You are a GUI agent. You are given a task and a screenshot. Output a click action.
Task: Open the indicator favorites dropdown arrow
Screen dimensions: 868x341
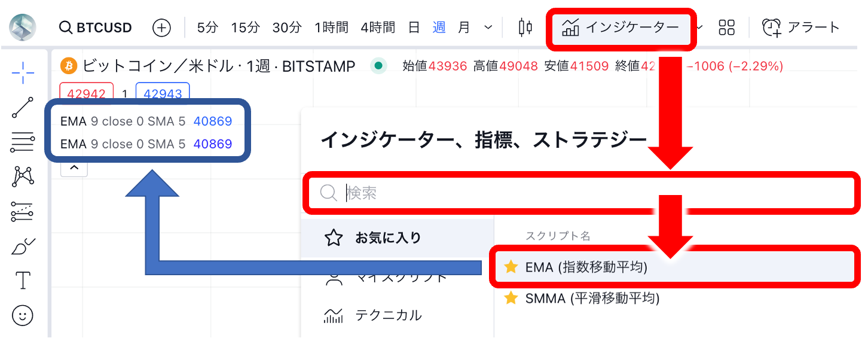pyautogui.click(x=701, y=28)
